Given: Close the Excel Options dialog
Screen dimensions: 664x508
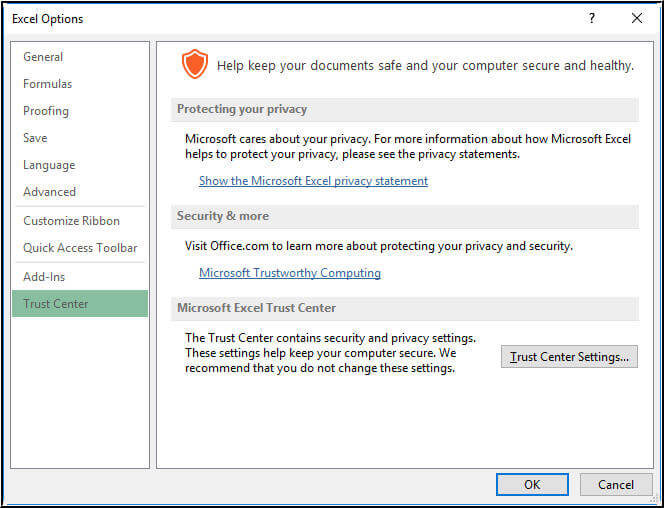Looking at the screenshot, I should tap(637, 18).
